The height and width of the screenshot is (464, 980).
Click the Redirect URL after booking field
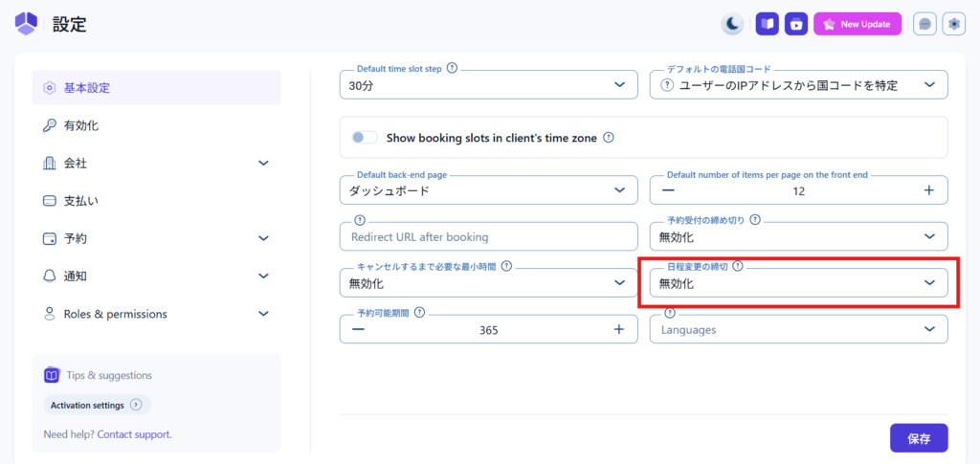click(x=488, y=237)
